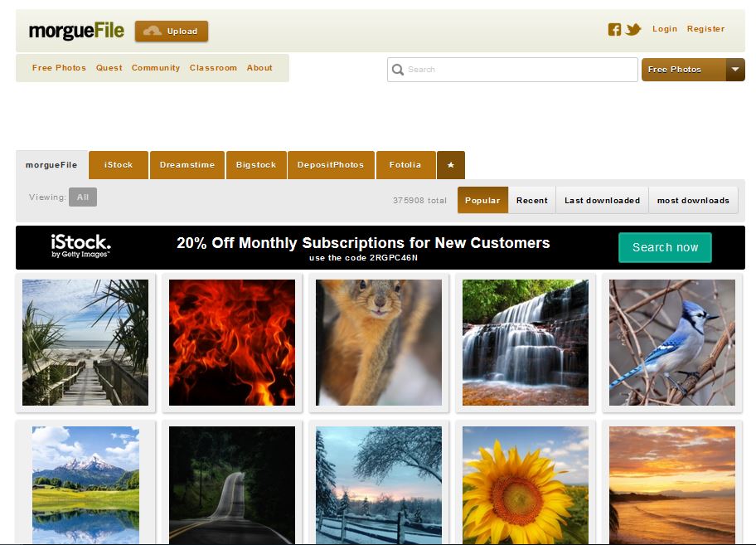This screenshot has height=545, width=756.
Task: Expand the Free Photos dropdown arrow
Action: tap(734, 70)
